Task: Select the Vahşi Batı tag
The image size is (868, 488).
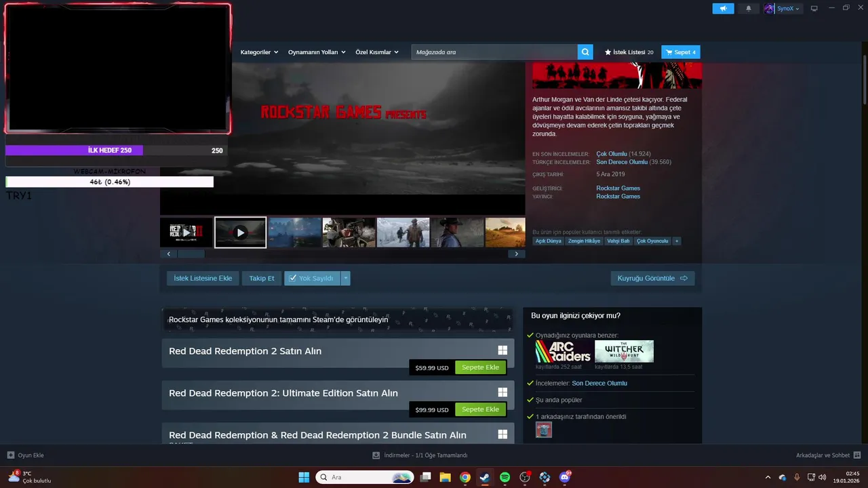Action: (x=618, y=241)
